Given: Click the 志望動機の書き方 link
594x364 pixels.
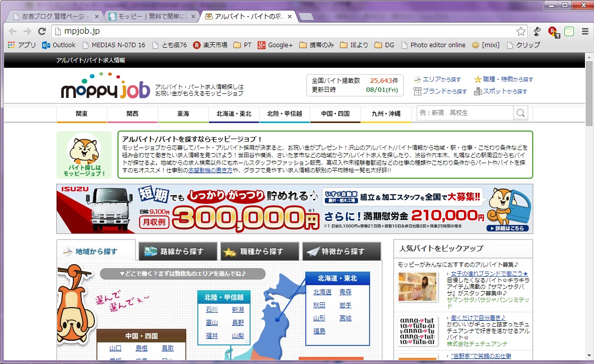Looking at the screenshot, I should point(210,170).
